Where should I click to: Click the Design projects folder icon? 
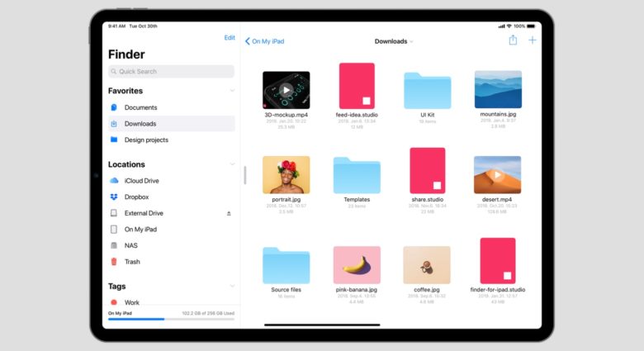click(x=114, y=140)
